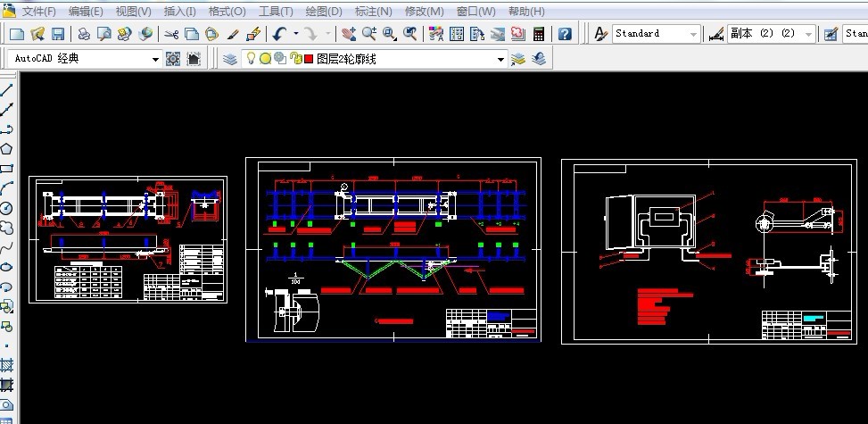Open Help with the question mark icon
Screen dimensions: 868x424
point(565,34)
